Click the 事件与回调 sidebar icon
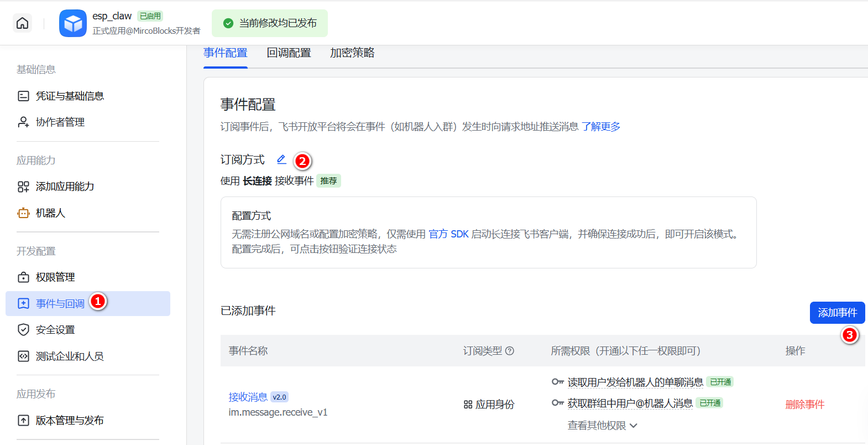Image resolution: width=868 pixels, height=445 pixels. [x=23, y=303]
